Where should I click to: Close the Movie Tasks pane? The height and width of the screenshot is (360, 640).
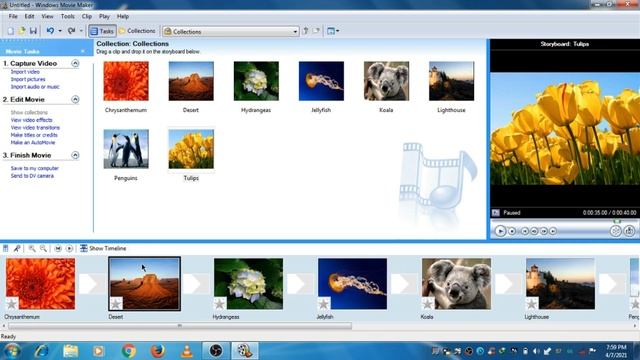(83, 51)
